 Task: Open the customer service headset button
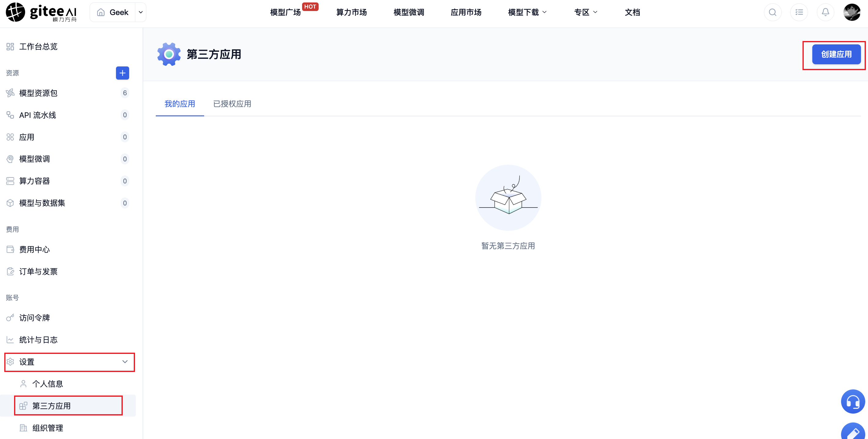(x=853, y=401)
